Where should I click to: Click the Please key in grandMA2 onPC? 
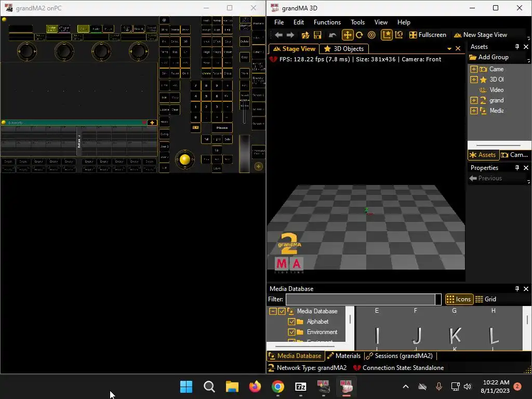tap(222, 128)
